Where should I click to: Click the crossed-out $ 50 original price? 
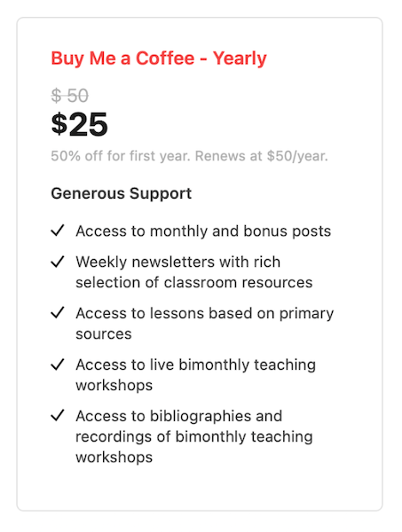pyautogui.click(x=69, y=96)
